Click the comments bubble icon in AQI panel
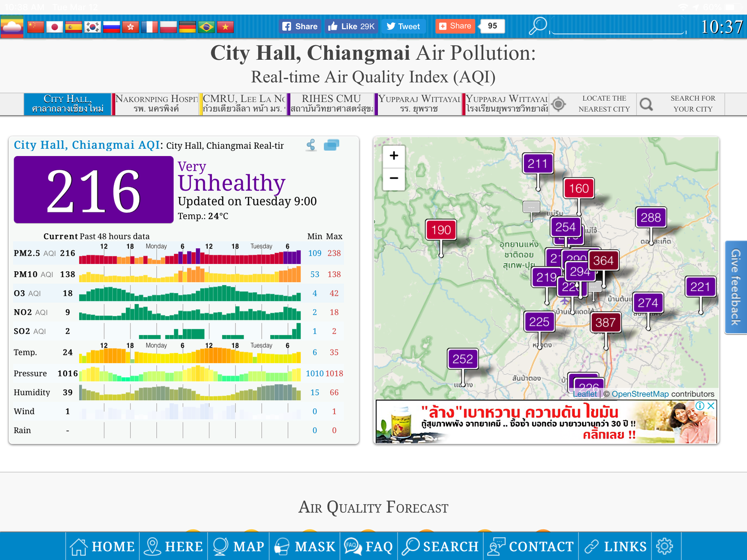747x560 pixels. (x=331, y=145)
